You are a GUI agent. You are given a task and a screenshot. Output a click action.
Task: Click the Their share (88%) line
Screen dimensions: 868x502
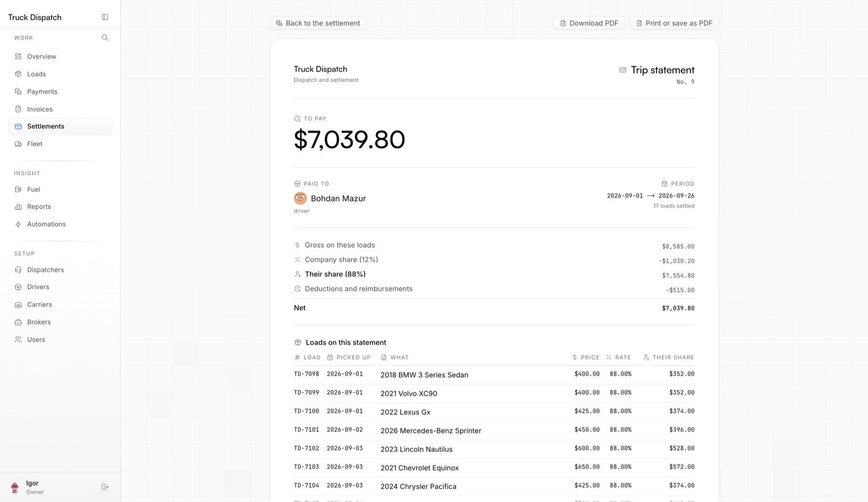pos(494,275)
